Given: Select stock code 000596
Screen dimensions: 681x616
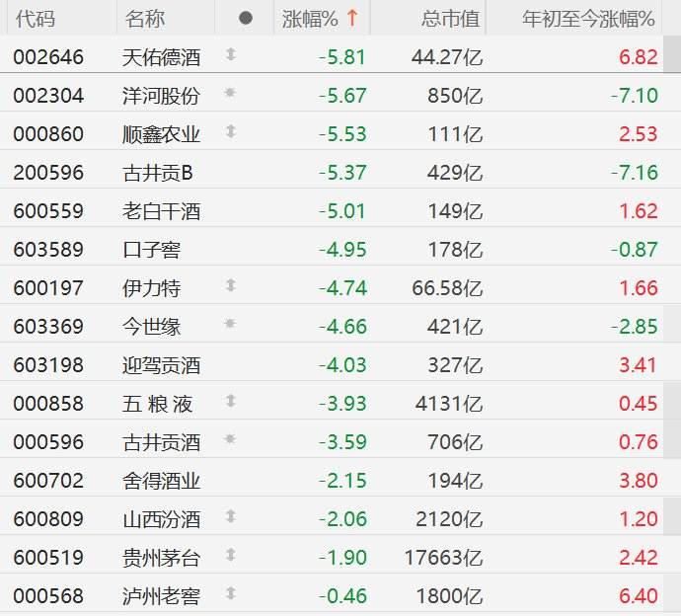Looking at the screenshot, I should [48, 442].
